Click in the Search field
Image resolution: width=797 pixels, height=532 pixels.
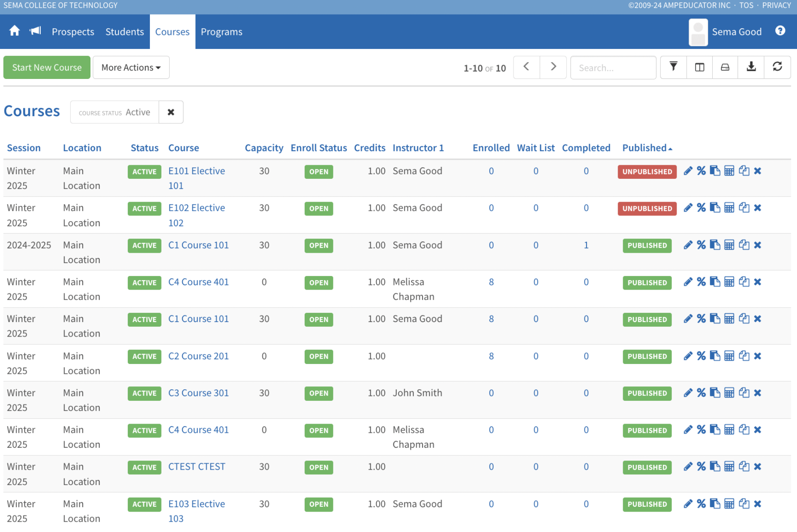pyautogui.click(x=613, y=68)
